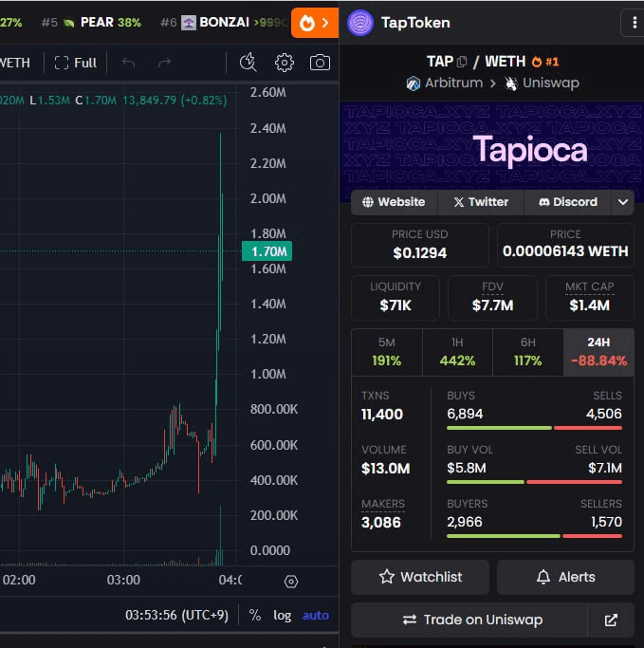The width and height of the screenshot is (644, 648).
Task: Add token to Watchlist
Action: point(420,577)
